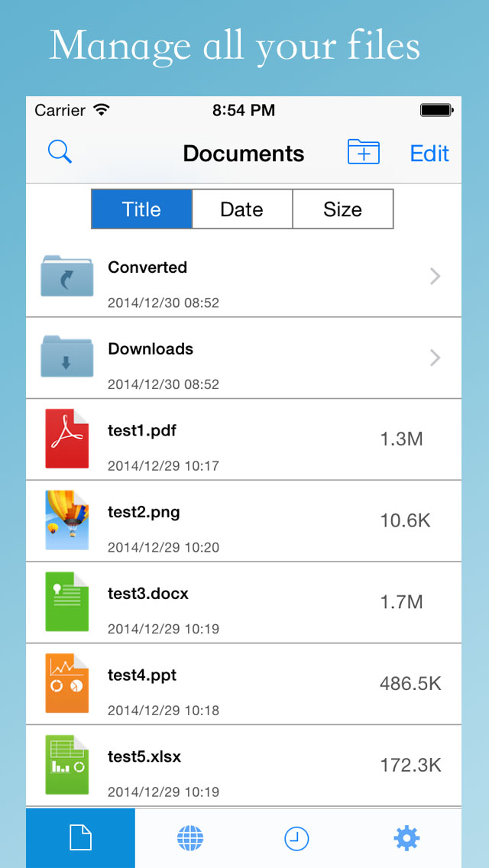Toggle sorting to Size
Image resolution: width=489 pixels, height=868 pixels.
tap(342, 209)
